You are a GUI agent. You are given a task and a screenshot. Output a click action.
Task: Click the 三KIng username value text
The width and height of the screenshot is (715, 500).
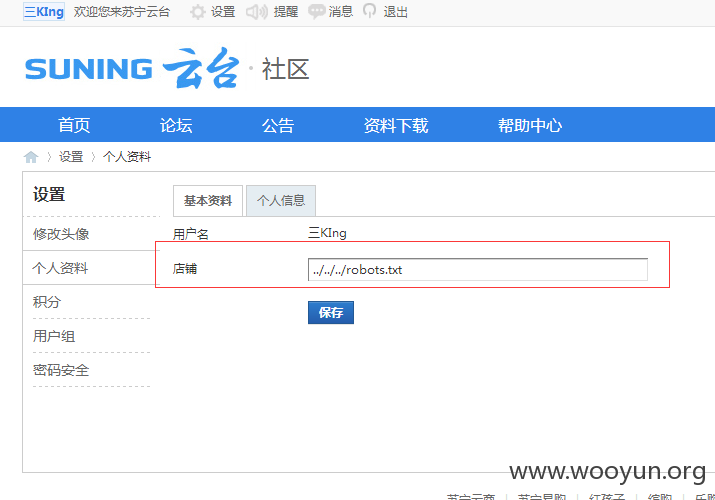click(x=327, y=233)
